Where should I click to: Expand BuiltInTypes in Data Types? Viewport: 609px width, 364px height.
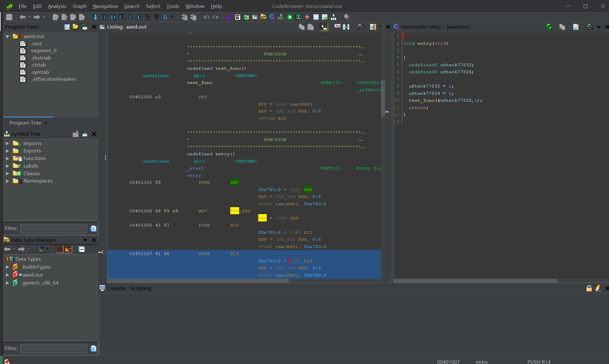click(7, 267)
